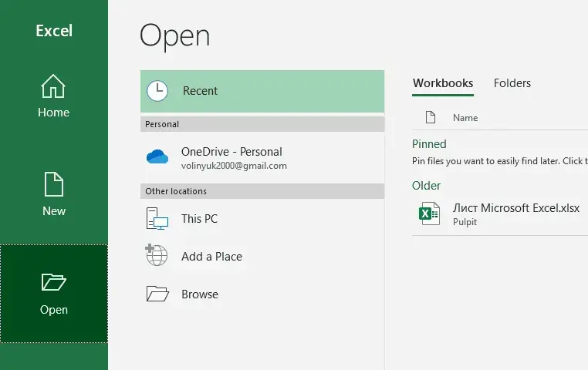Click the This PC computer icon
Viewport: 588px width, 370px height.
click(x=157, y=218)
